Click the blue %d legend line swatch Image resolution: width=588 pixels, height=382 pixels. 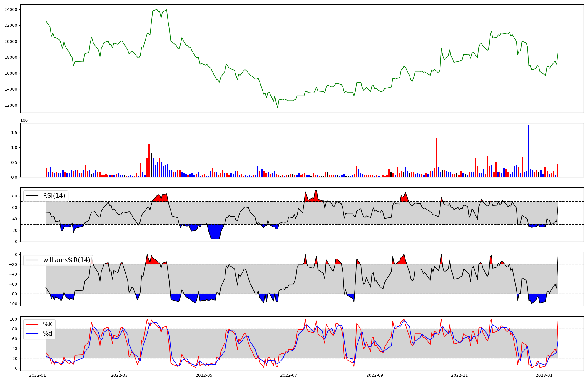[x=32, y=334]
